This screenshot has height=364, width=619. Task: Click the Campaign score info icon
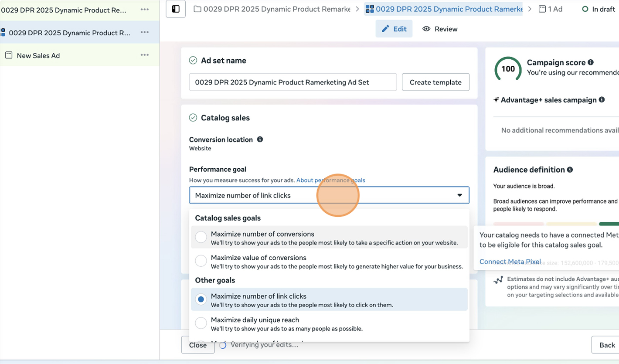coord(591,62)
